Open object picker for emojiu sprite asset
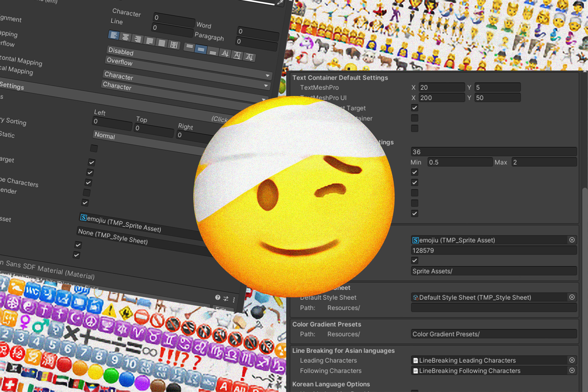The width and height of the screenshot is (588, 392). coord(572,240)
